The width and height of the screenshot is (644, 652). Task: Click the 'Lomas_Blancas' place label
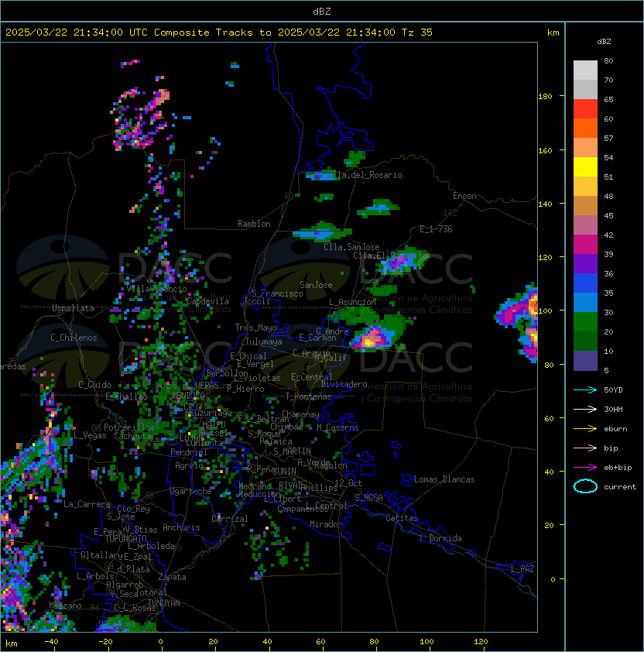(x=444, y=479)
